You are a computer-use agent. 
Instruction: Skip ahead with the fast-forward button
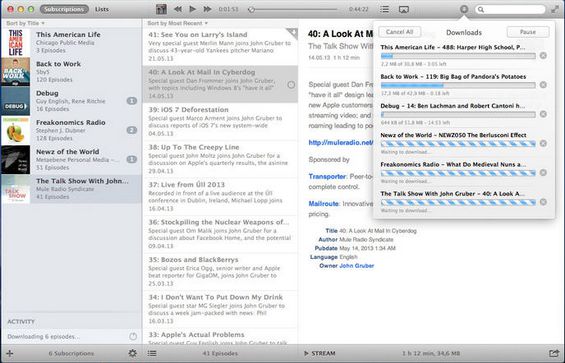[x=207, y=9]
